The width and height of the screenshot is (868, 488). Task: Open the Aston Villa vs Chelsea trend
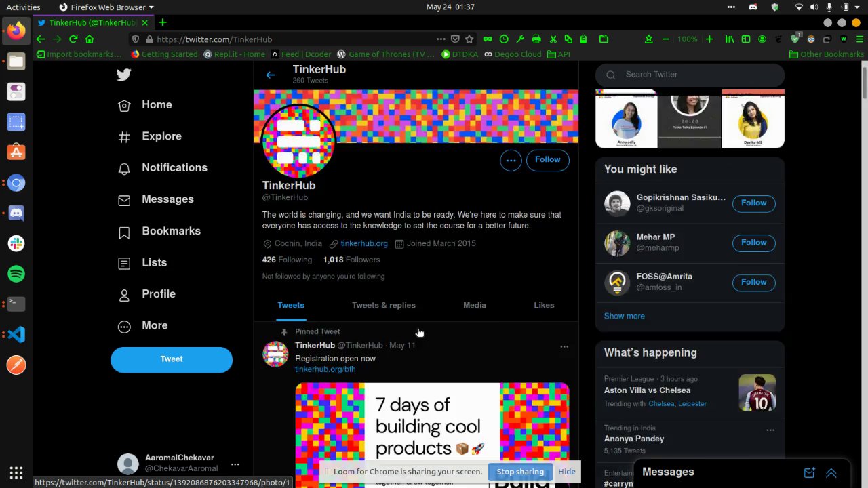point(647,390)
